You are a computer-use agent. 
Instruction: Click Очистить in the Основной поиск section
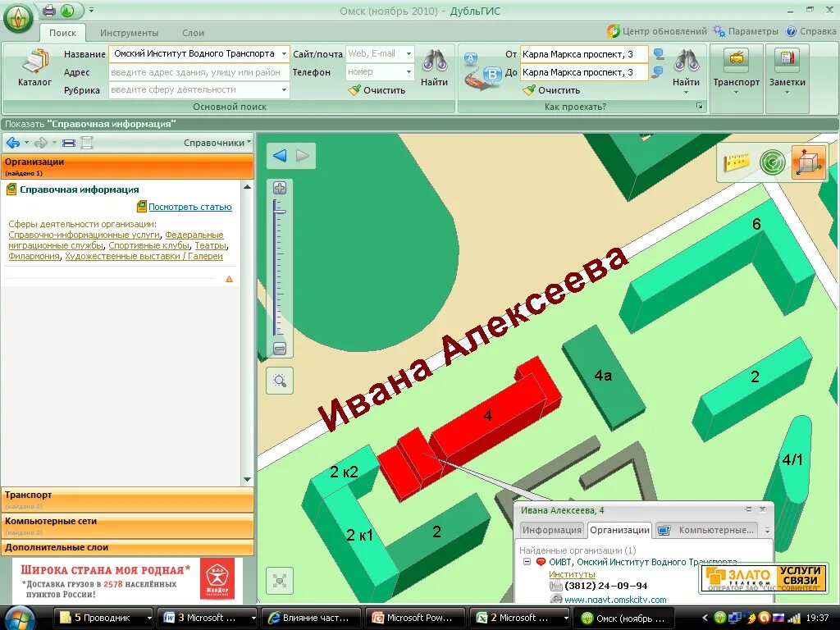click(x=377, y=90)
